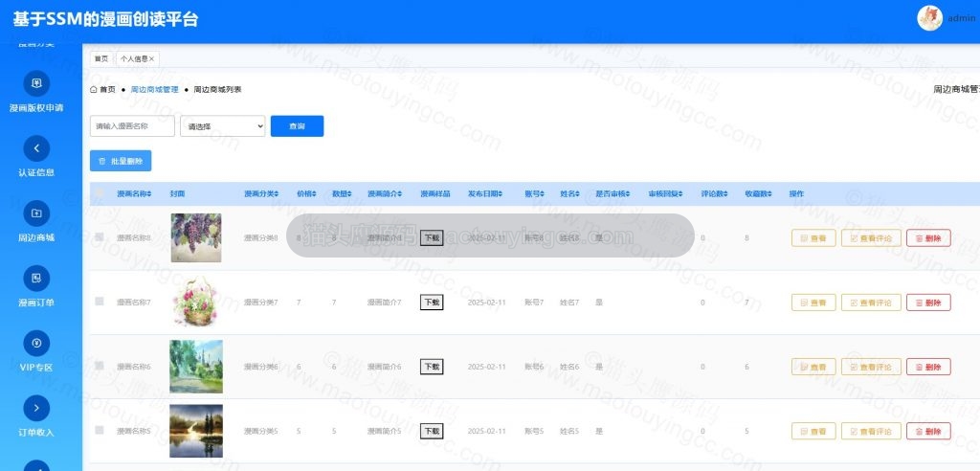Sort by 漫画简介 column

[x=400, y=194]
